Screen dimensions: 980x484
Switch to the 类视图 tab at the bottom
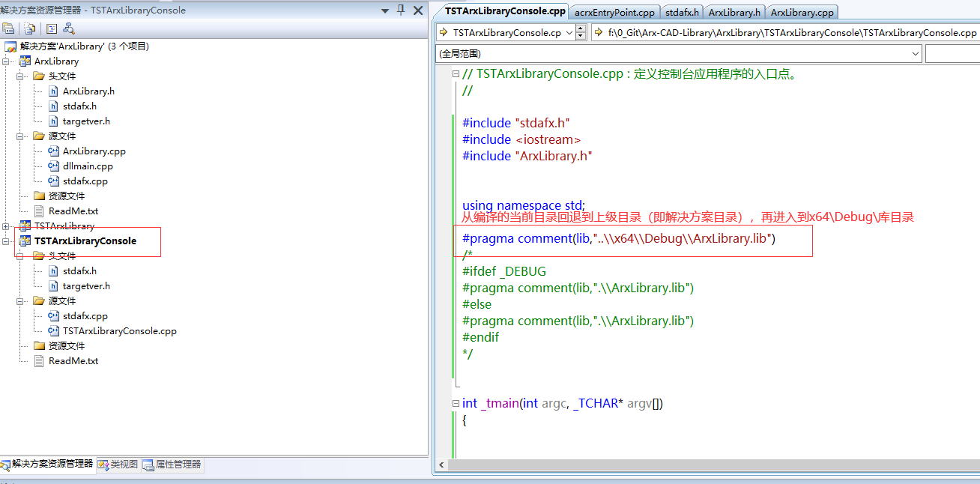117,465
